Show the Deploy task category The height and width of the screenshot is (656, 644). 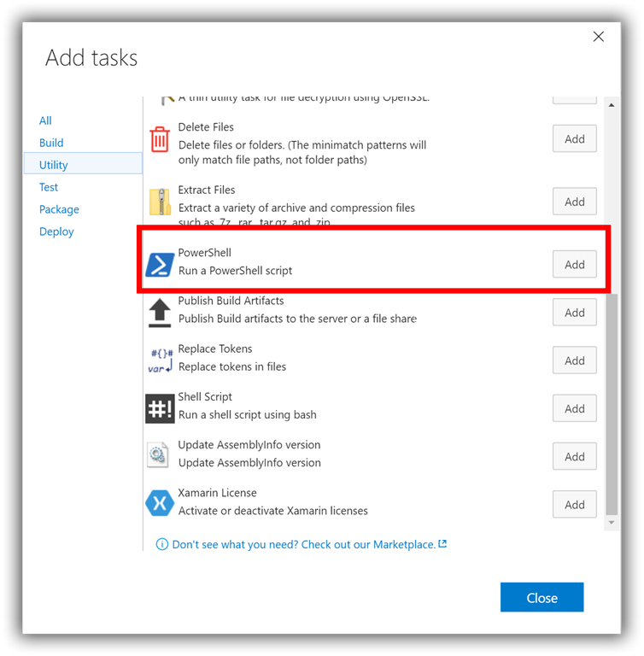[56, 231]
